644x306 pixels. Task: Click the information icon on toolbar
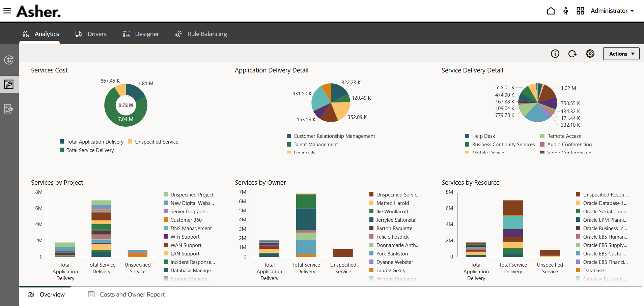coord(555,54)
